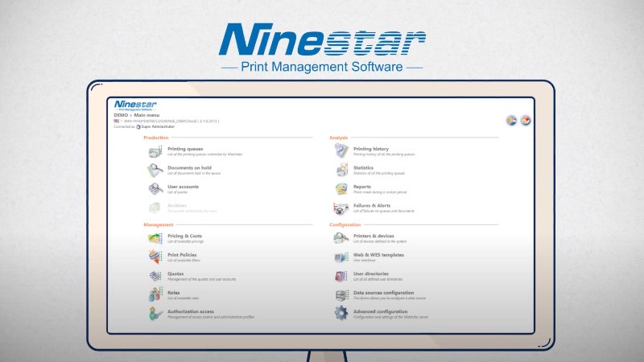Viewport: 644px width, 362px height.
Task: Click the US flag language icon
Action: (116, 121)
